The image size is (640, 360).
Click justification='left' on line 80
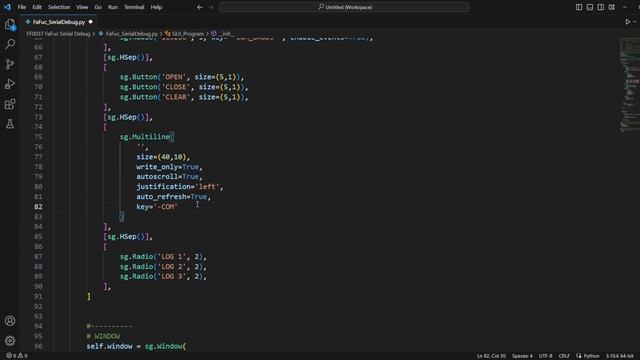click(x=178, y=187)
